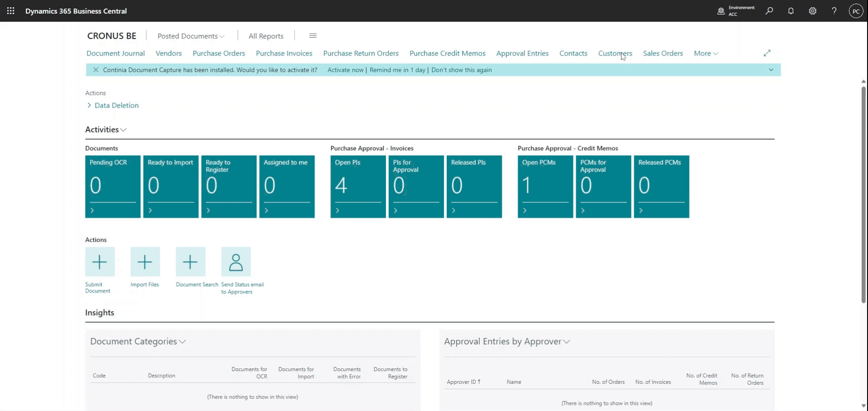Open the PC user account avatar
The height and width of the screenshot is (411, 868).
coord(856,11)
